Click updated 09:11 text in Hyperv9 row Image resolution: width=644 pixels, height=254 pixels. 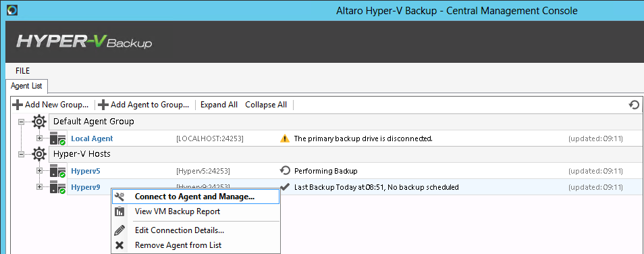click(x=595, y=187)
